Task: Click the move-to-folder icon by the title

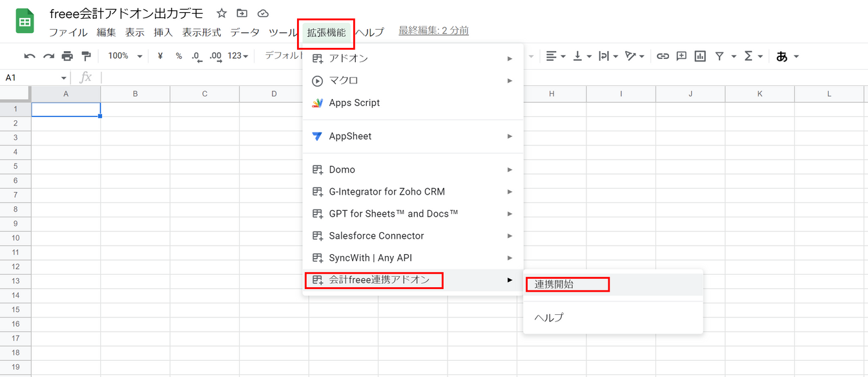Action: click(242, 14)
